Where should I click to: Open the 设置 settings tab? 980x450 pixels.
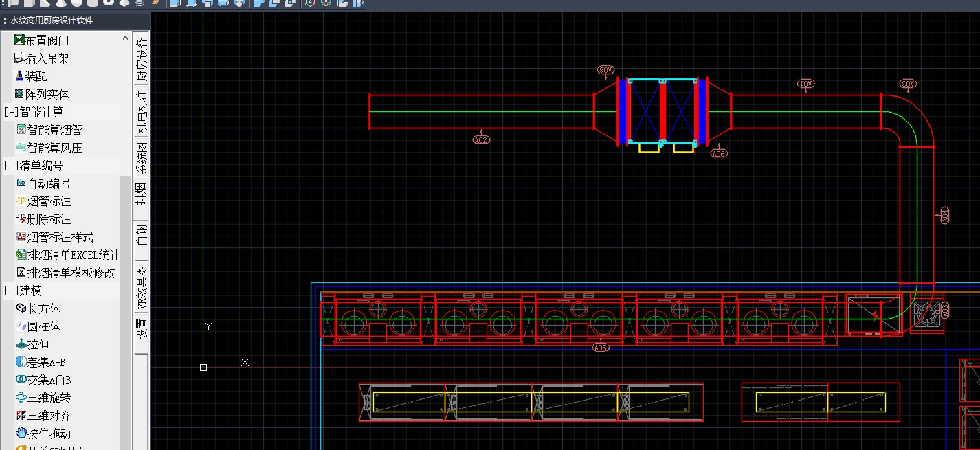point(141,328)
